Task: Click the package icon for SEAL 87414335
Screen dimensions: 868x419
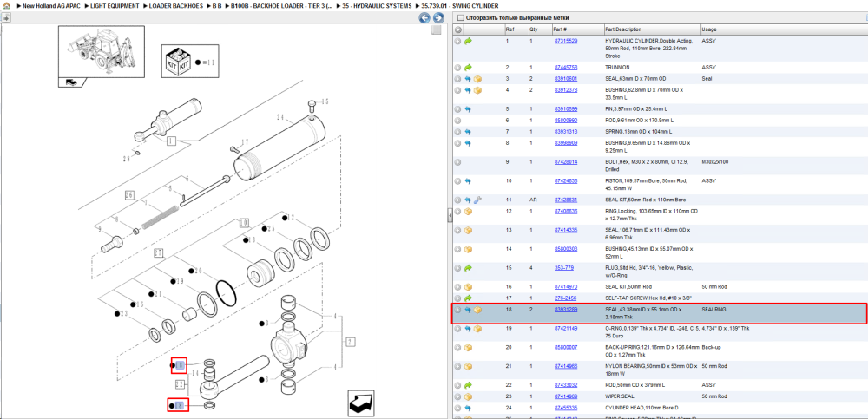Action: 469,230
